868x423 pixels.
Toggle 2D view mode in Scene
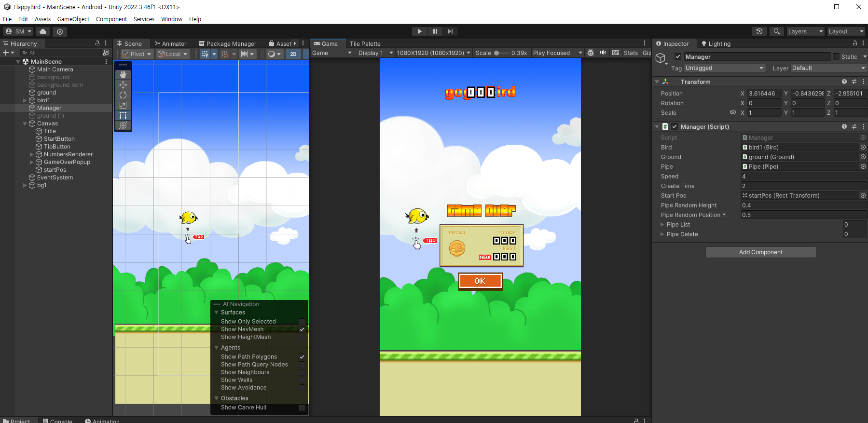(x=293, y=54)
